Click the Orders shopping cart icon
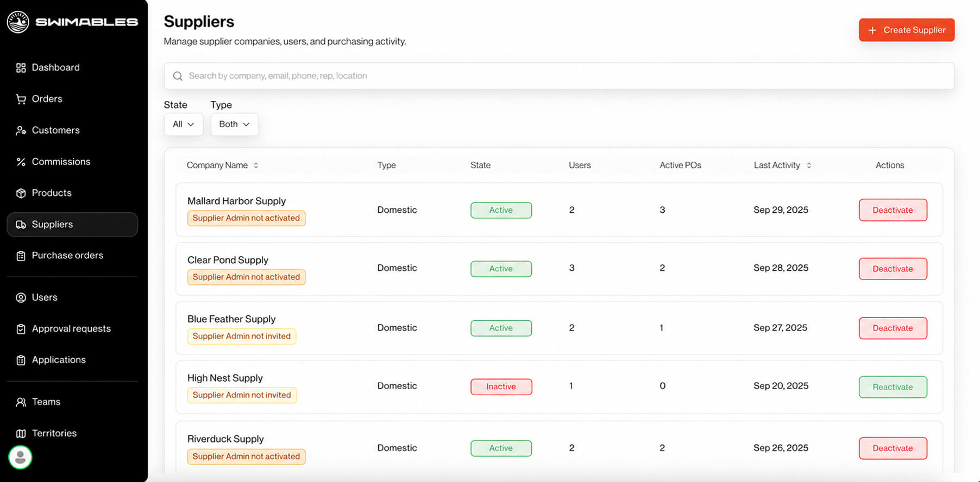980x482 pixels. 21,99
